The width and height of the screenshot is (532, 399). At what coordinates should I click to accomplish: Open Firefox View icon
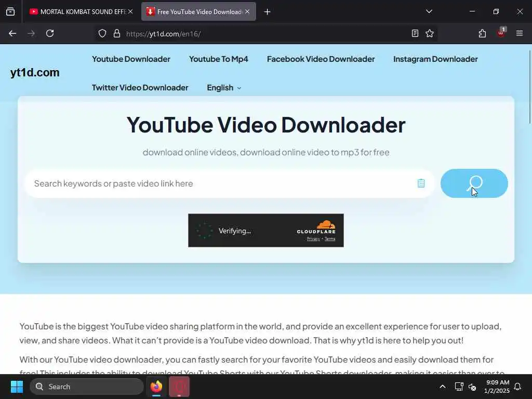click(10, 11)
